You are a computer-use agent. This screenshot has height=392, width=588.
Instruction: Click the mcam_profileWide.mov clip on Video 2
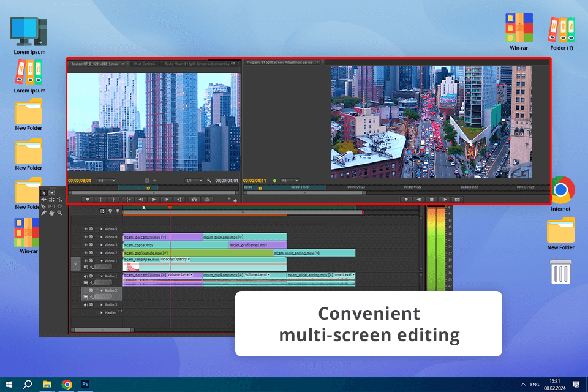click(x=198, y=253)
